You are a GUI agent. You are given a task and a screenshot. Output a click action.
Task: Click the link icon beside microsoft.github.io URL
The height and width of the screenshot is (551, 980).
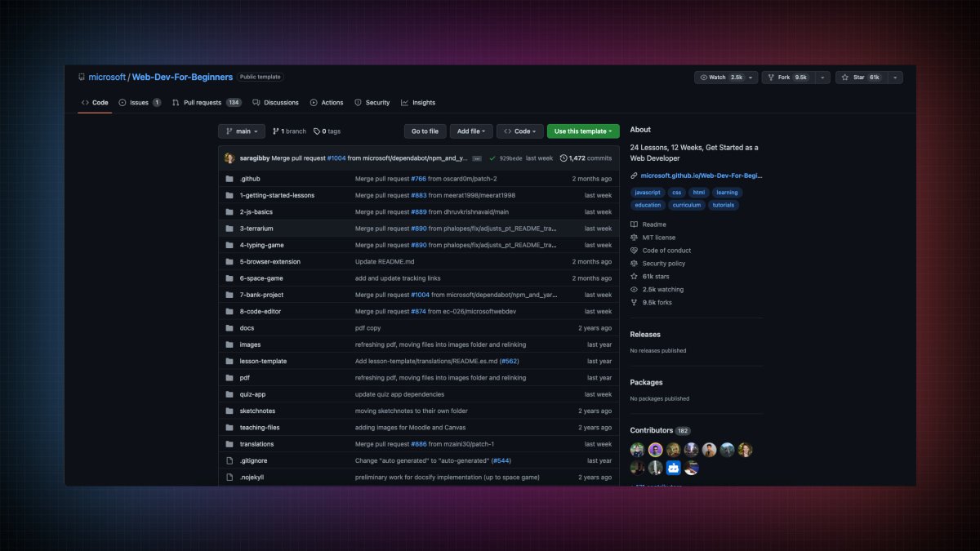click(x=634, y=176)
